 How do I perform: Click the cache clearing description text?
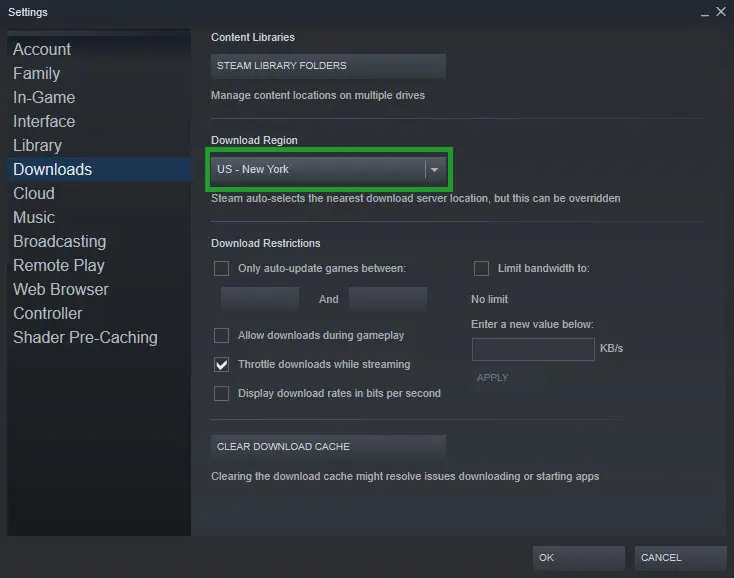tap(405, 476)
